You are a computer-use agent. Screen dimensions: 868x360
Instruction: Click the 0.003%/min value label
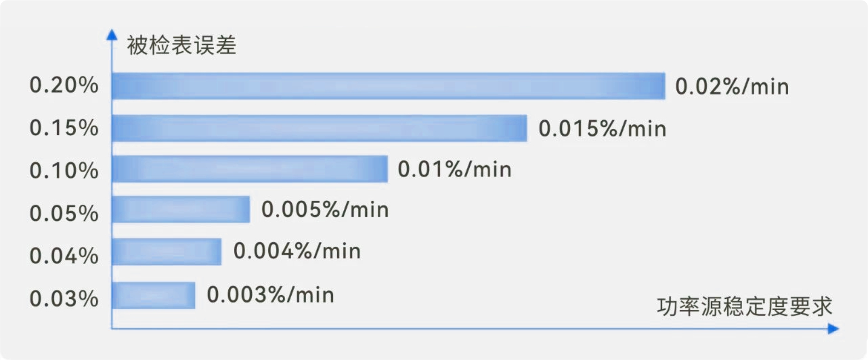[x=271, y=295]
